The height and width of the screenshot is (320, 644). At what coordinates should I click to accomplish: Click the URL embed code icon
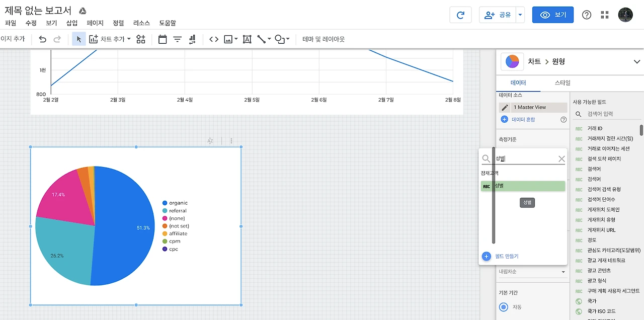pyautogui.click(x=214, y=39)
